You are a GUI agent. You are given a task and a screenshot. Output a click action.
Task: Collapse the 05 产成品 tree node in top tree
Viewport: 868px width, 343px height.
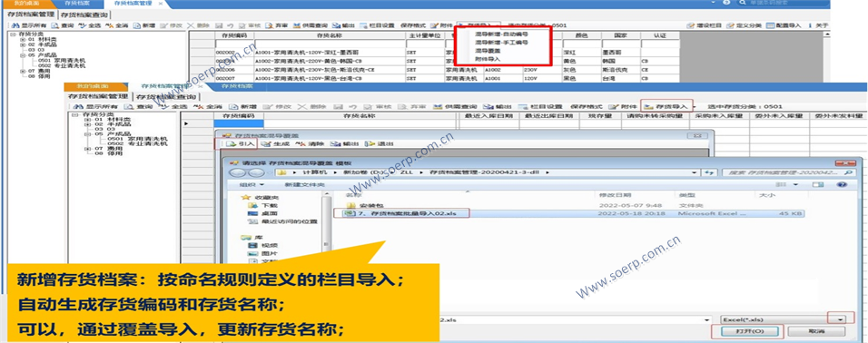[x=22, y=55]
